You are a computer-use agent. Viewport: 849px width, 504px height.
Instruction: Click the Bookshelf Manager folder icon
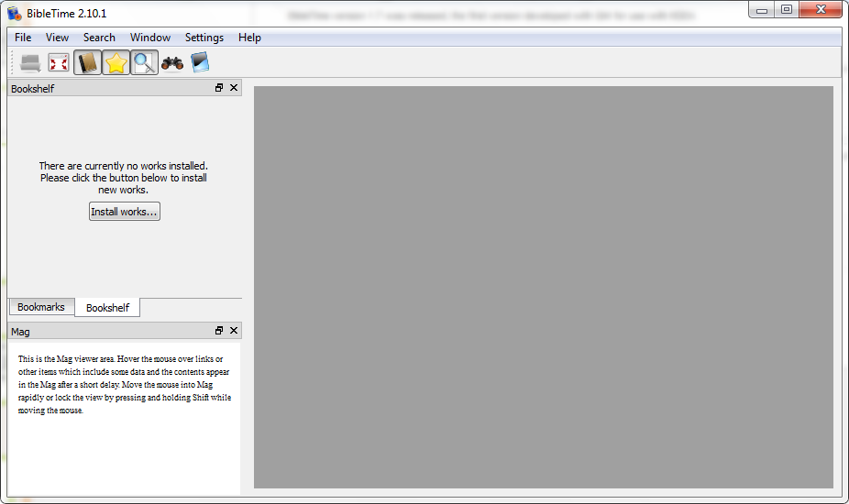pyautogui.click(x=30, y=62)
